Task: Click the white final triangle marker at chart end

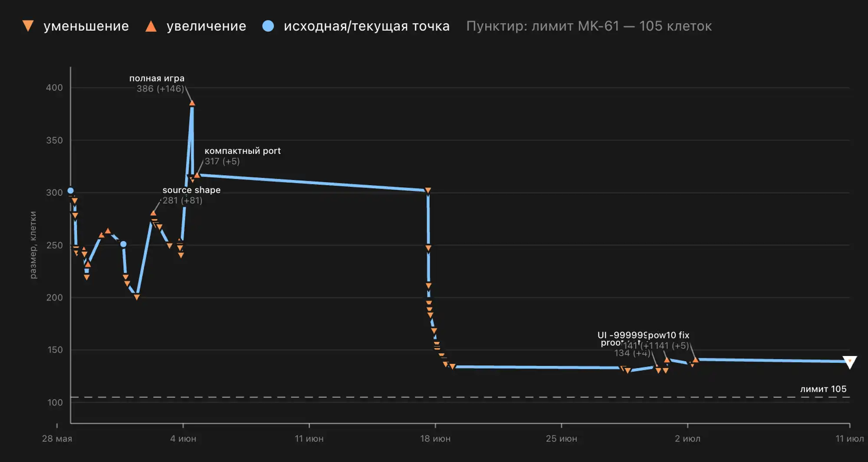Action: (849, 362)
